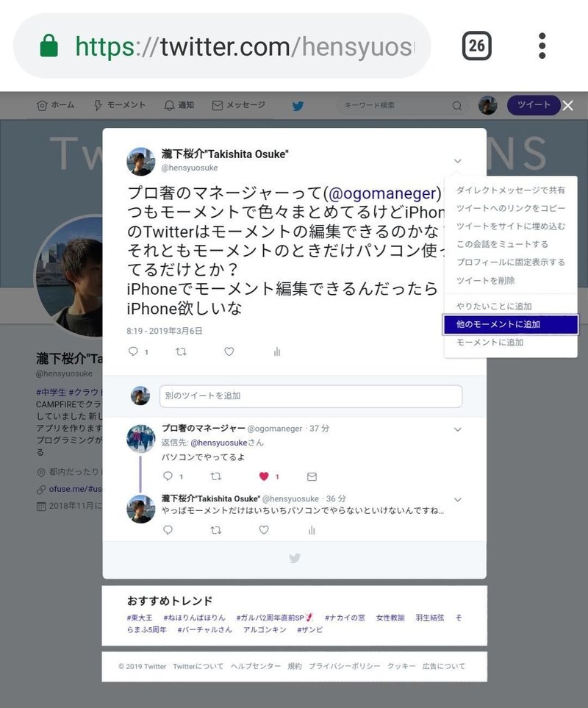Click @hensyuosuke in the 返信先 line
This screenshot has width=588, height=708.
pos(219,443)
